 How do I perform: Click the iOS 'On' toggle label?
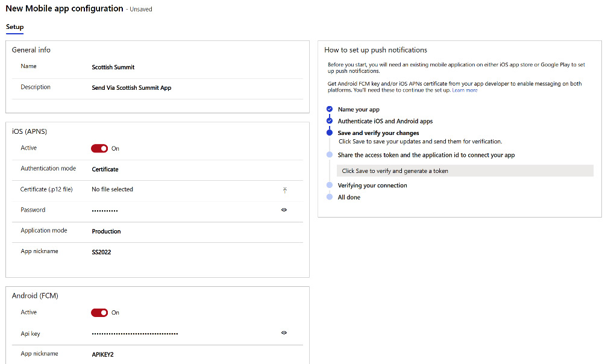point(115,148)
